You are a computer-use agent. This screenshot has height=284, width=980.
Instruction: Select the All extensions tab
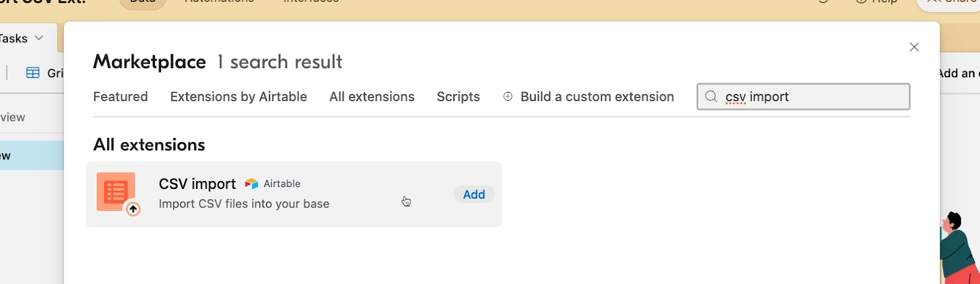tap(372, 96)
